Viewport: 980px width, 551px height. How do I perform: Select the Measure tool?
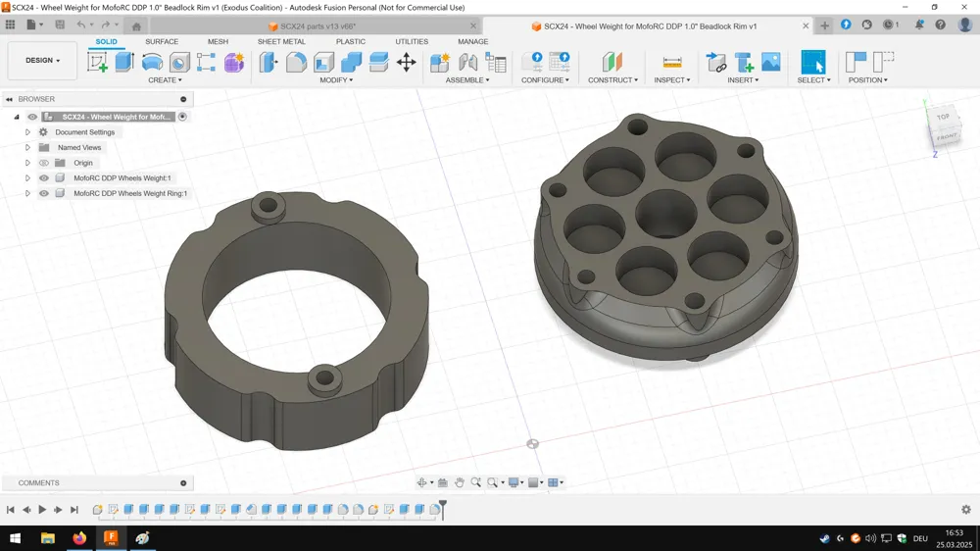point(672,62)
